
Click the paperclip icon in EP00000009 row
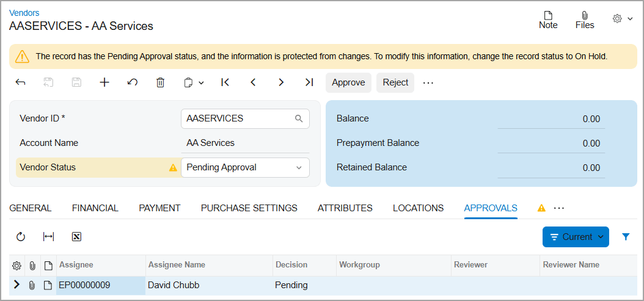click(32, 285)
